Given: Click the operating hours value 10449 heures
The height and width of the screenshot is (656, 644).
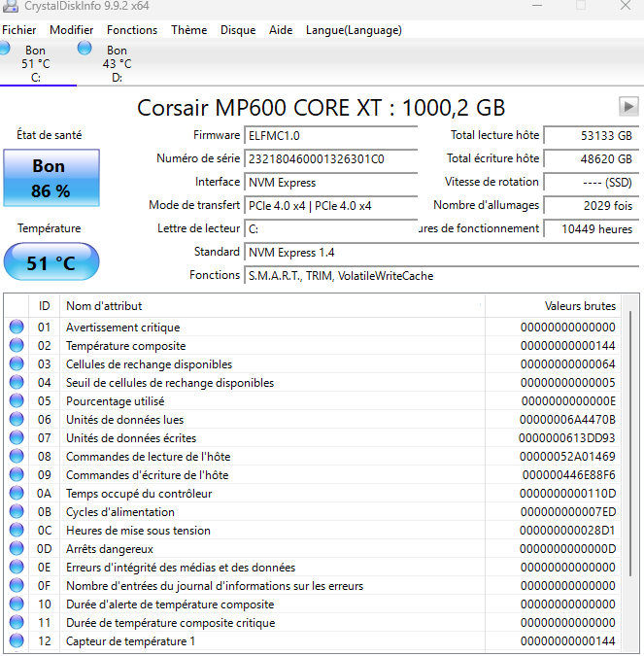Looking at the screenshot, I should pos(592,229).
